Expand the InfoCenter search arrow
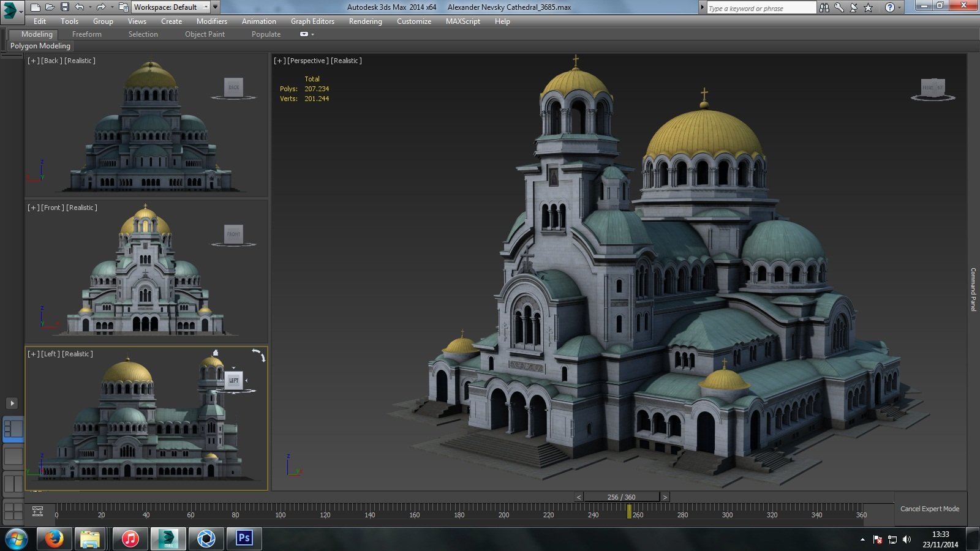 point(702,7)
